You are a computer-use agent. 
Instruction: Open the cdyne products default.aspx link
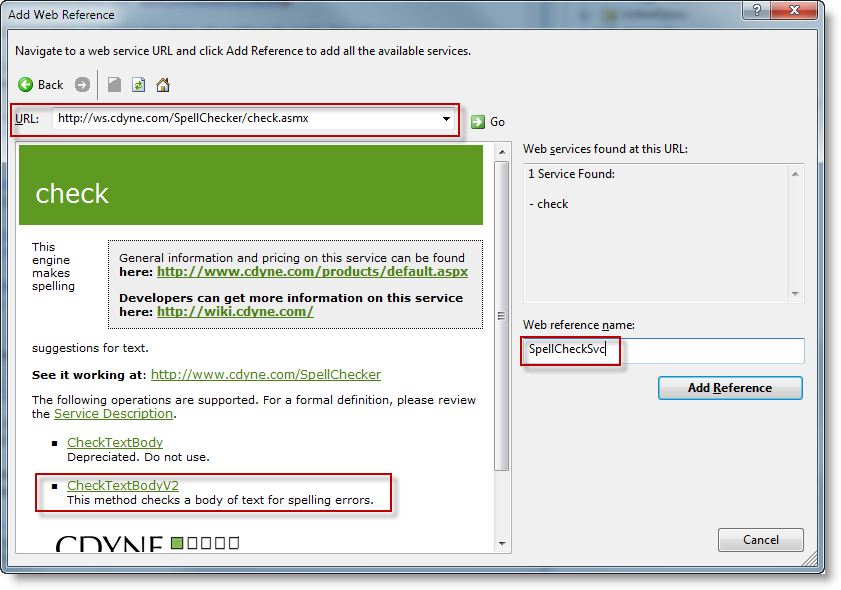312,271
